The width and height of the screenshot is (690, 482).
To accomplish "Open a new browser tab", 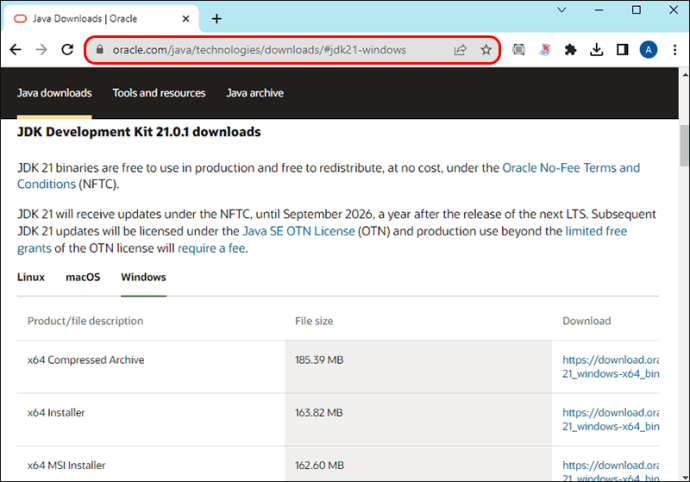I will [217, 18].
